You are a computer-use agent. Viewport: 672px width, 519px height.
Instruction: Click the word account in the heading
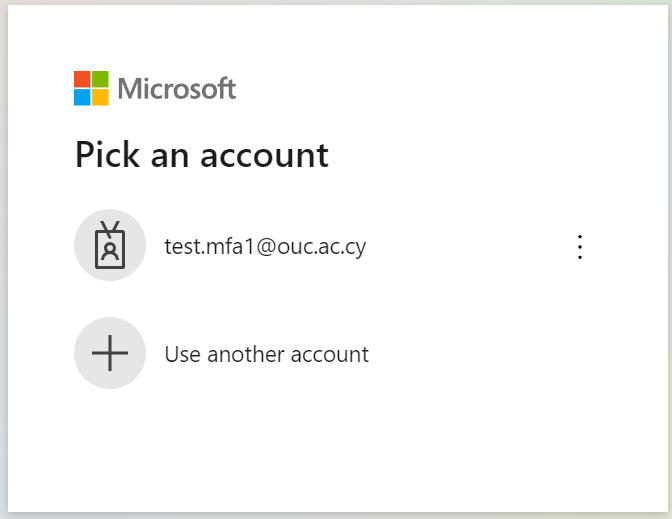tap(264, 156)
